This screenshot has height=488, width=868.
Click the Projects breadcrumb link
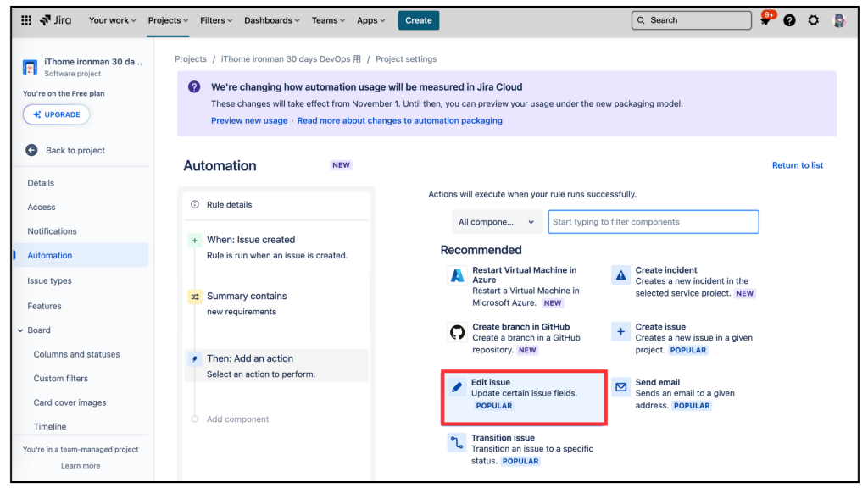[191, 59]
